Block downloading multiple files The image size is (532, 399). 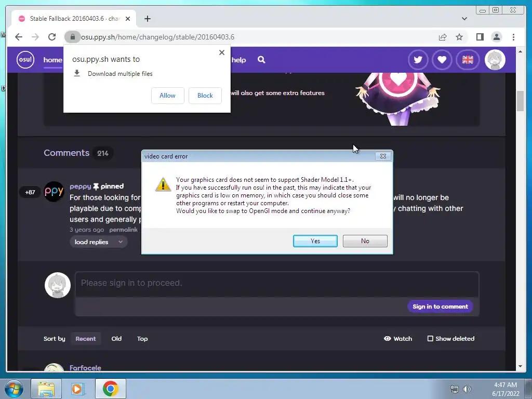point(205,96)
